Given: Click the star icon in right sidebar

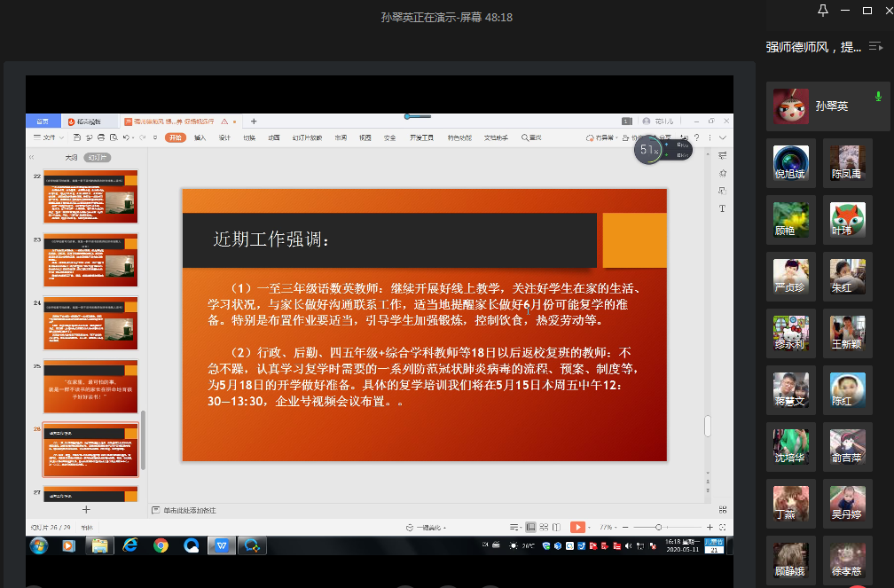Looking at the screenshot, I should click(x=722, y=173).
